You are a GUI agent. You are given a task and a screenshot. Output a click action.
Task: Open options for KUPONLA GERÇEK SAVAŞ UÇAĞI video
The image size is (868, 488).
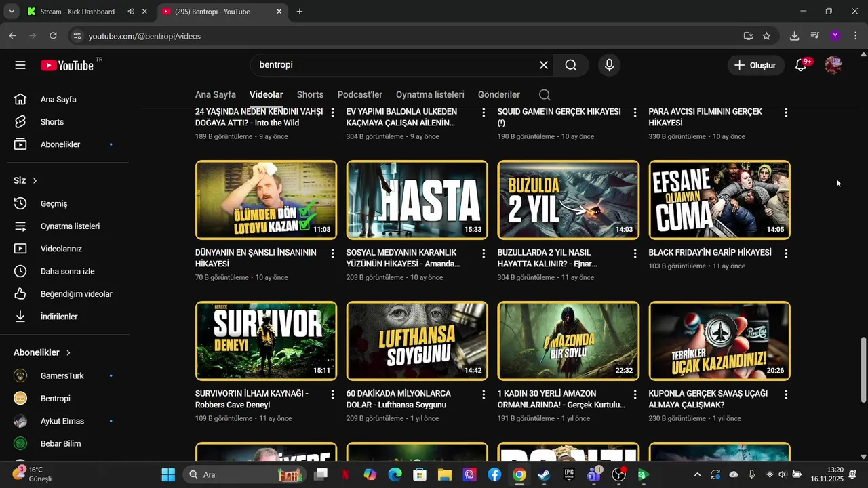point(786,394)
